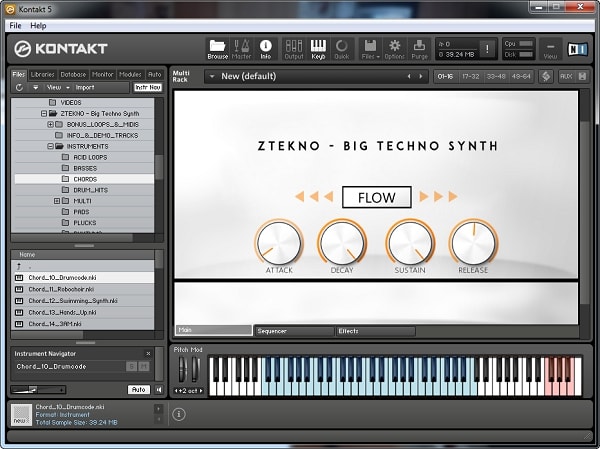
Task: Toggle the AUX button in rack header
Action: [x=566, y=76]
